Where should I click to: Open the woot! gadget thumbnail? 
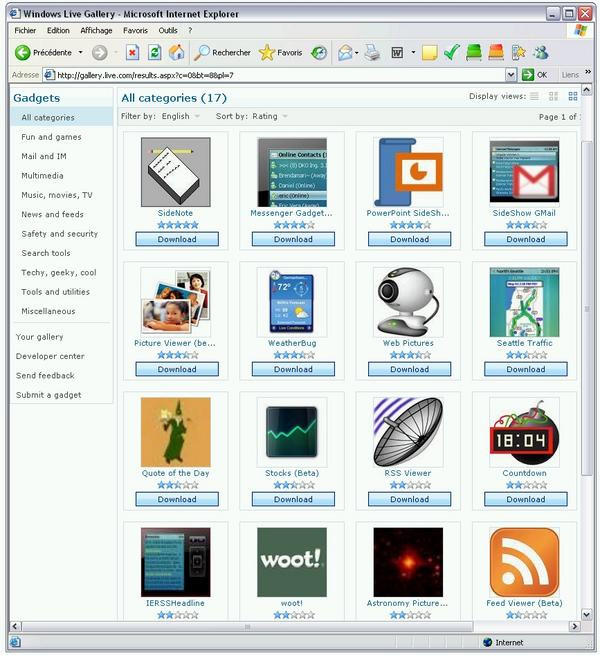292,562
